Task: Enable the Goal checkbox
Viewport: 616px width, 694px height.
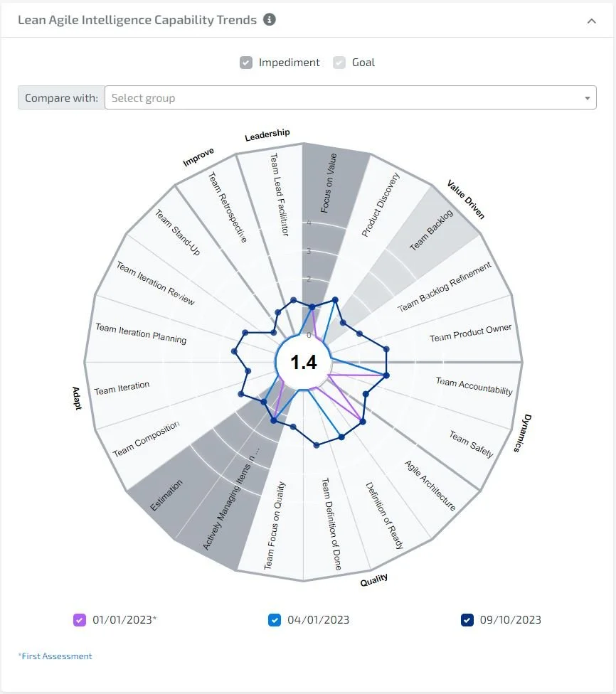Action: tap(339, 63)
